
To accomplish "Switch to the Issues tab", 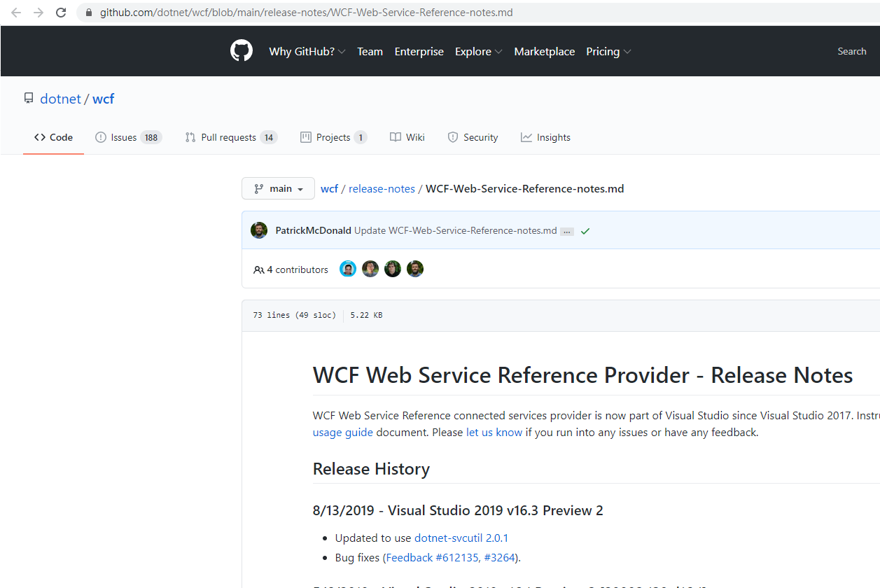I will pos(129,137).
